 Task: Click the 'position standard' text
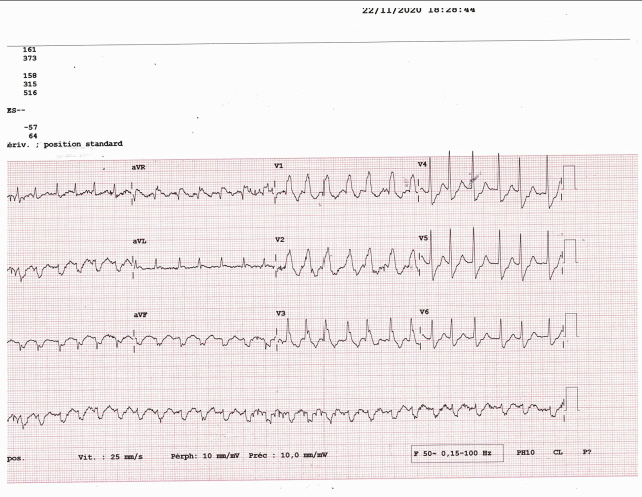pyautogui.click(x=83, y=144)
